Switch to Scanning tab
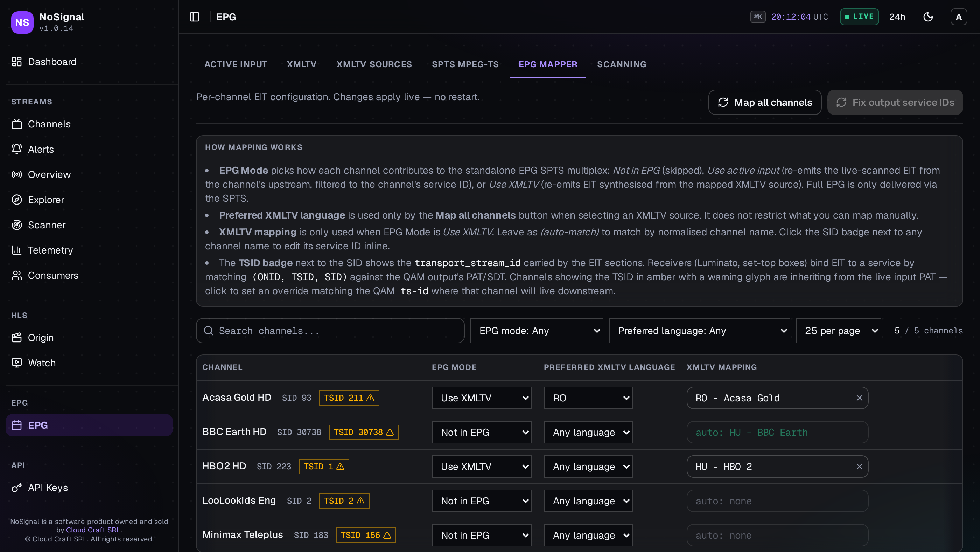 622,64
